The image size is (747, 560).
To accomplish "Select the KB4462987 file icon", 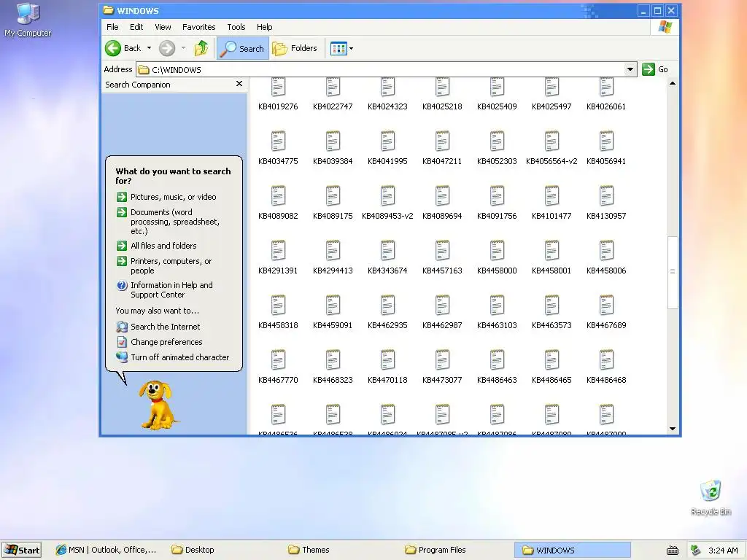I will click(443, 306).
